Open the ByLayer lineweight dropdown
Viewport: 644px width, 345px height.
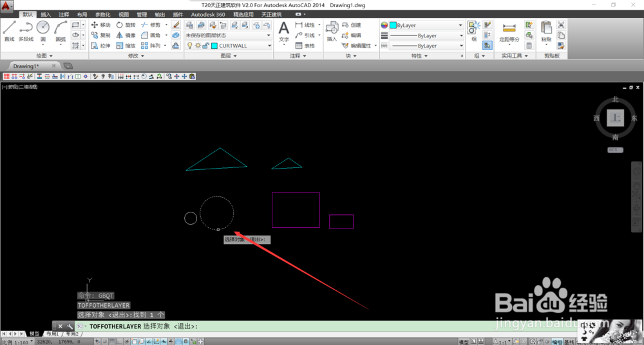[426, 36]
